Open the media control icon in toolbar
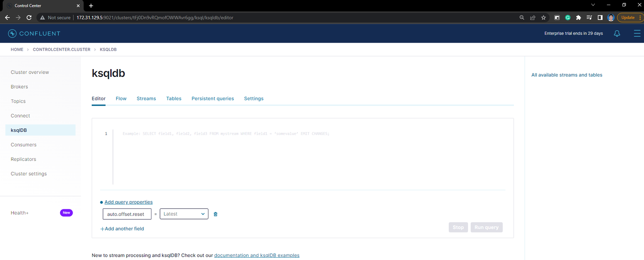Image resolution: width=644 pixels, height=260 pixels. coord(589,18)
